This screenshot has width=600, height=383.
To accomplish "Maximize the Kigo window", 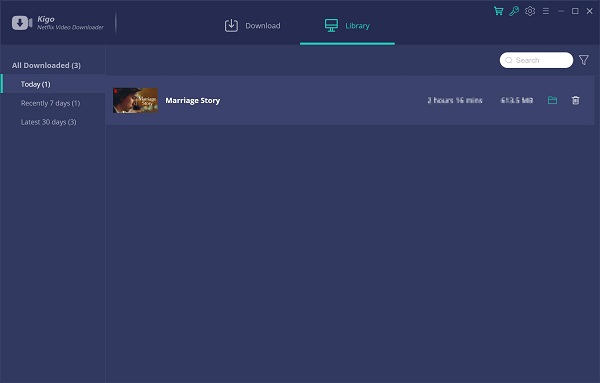I will (575, 11).
